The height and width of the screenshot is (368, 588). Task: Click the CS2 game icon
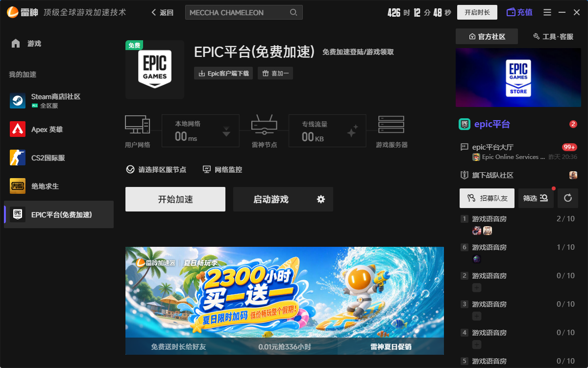click(x=18, y=158)
